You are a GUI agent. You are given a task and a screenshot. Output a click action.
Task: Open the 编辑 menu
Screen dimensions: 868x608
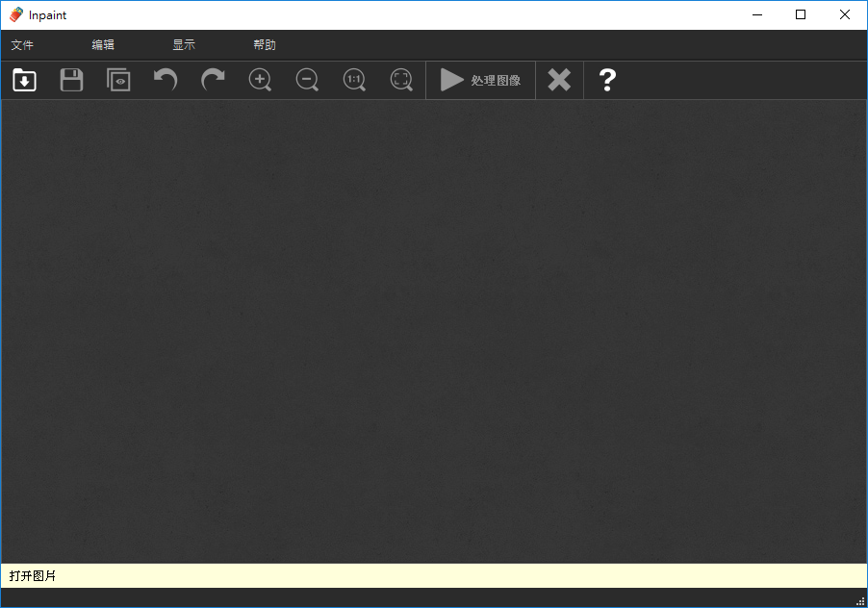pyautogui.click(x=103, y=45)
